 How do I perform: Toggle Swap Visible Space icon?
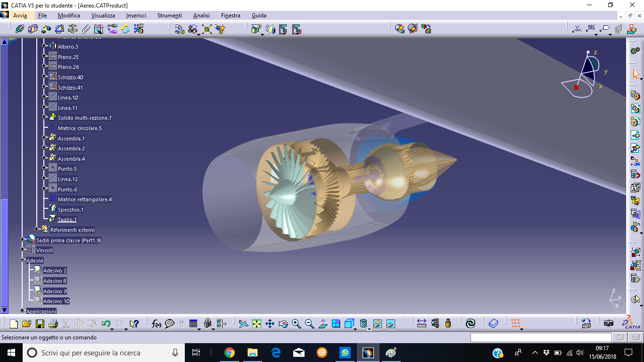[390, 324]
